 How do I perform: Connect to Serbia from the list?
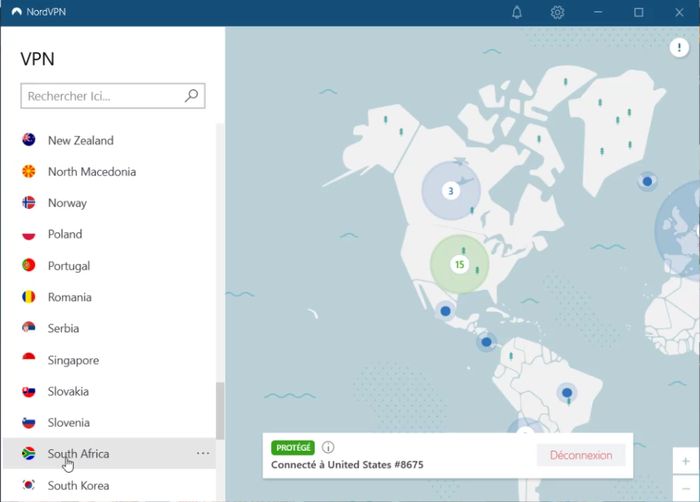click(x=109, y=328)
